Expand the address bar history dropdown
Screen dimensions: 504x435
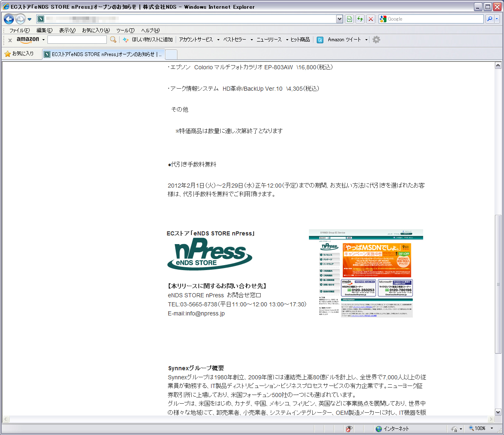(x=339, y=19)
